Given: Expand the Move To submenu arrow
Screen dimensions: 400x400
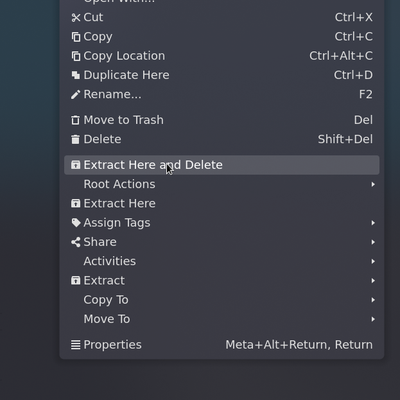Looking at the screenshot, I should [x=373, y=319].
